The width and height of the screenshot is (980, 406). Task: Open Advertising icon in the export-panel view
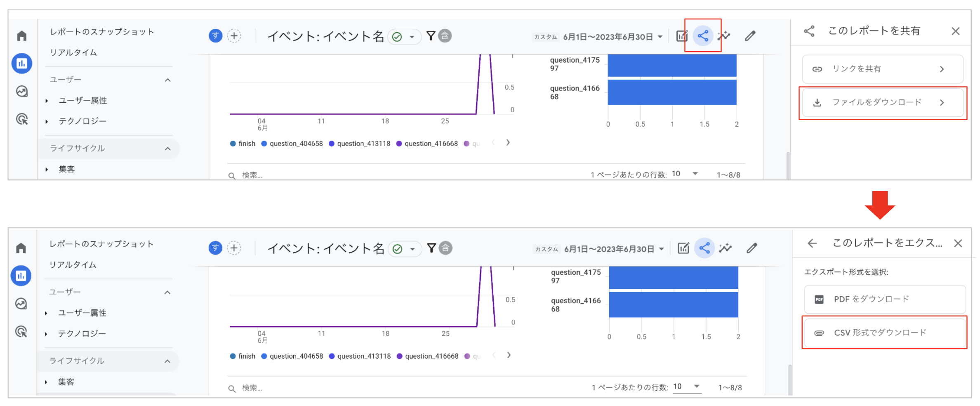21,331
